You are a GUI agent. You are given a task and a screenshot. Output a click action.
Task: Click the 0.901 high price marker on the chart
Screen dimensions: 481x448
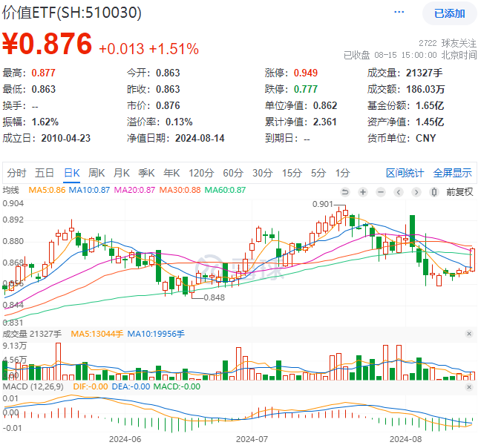pos(323,204)
